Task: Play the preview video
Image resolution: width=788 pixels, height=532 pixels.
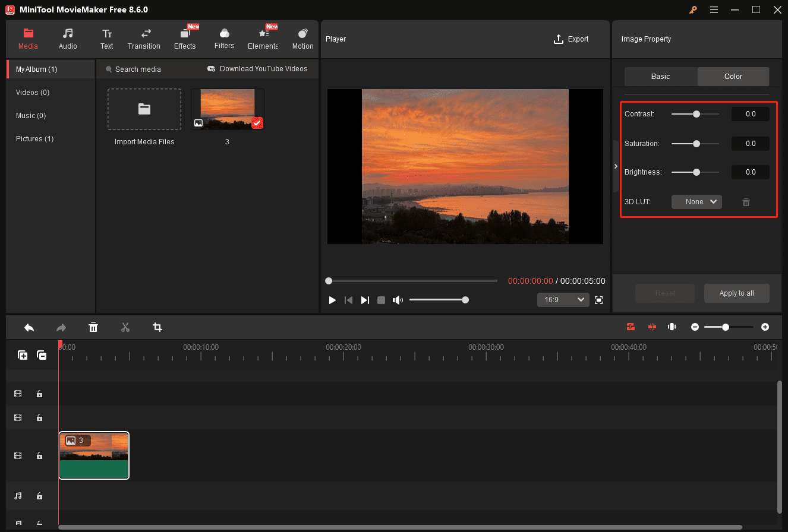Action: coord(333,300)
